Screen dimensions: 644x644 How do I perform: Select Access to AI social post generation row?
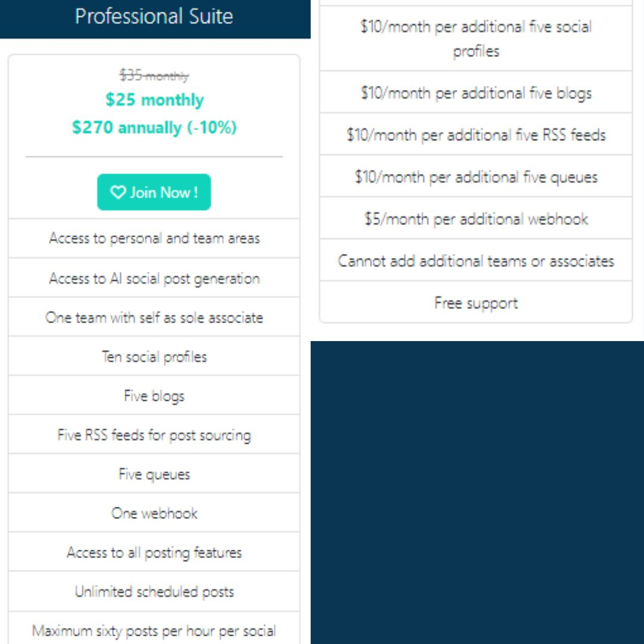point(154,278)
